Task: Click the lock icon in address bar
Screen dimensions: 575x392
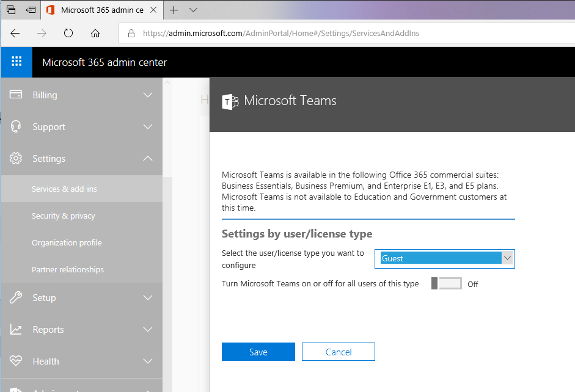Action: [131, 34]
